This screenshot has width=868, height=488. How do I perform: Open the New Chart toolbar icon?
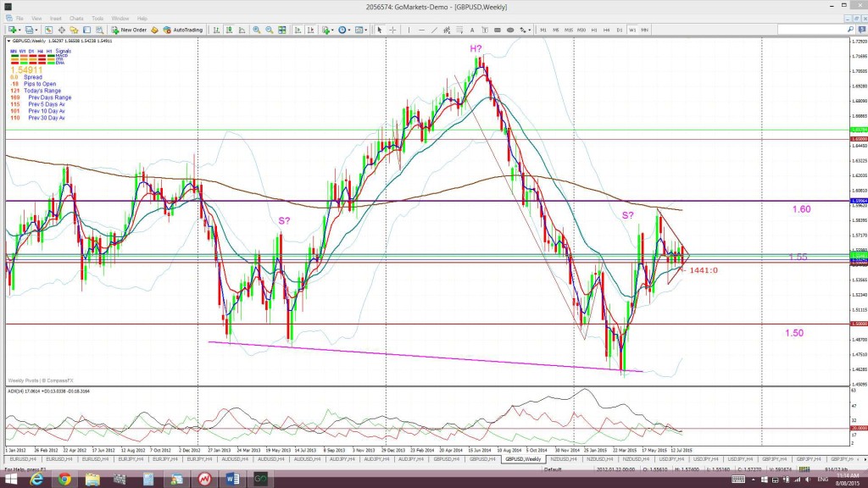(x=10, y=30)
